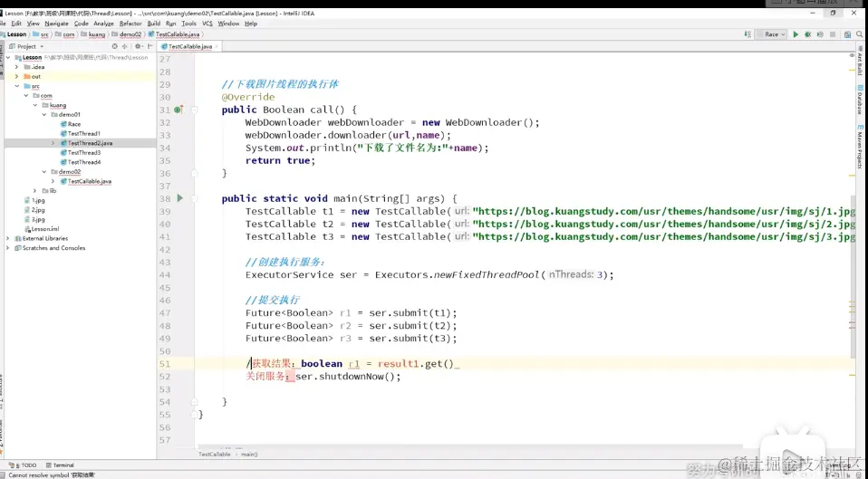Open the Terminal tool window

tap(60, 465)
